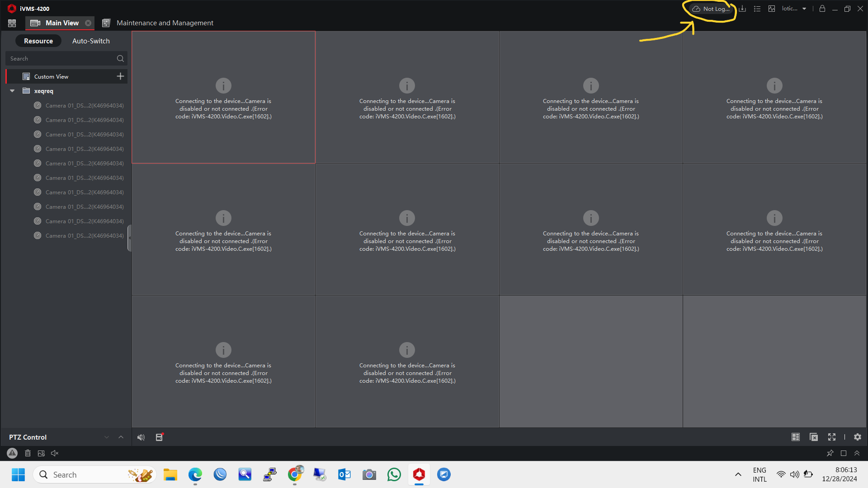Open the window division layout icon
The width and height of the screenshot is (868, 488).
pyautogui.click(x=796, y=437)
